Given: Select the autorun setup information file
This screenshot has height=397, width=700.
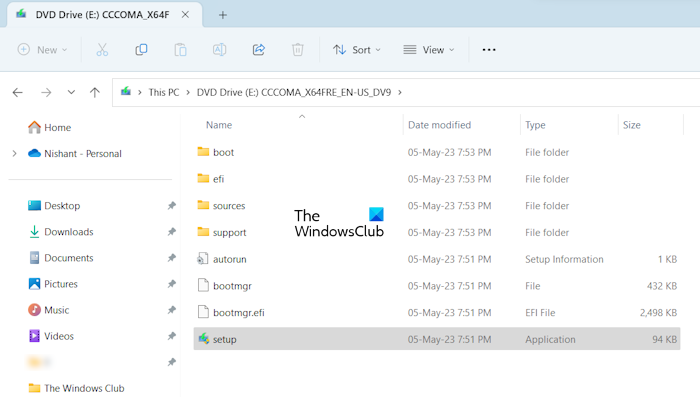Looking at the screenshot, I should pyautogui.click(x=437, y=259).
